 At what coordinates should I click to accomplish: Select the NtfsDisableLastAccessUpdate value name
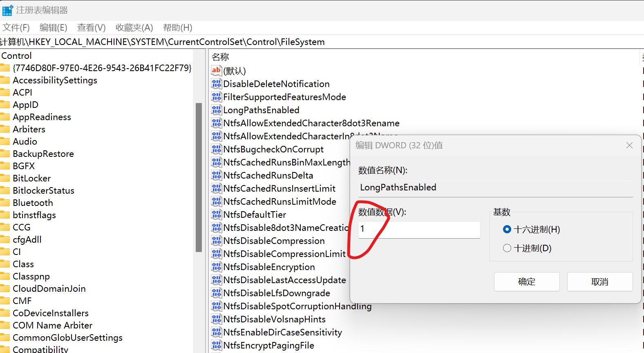[x=285, y=280]
